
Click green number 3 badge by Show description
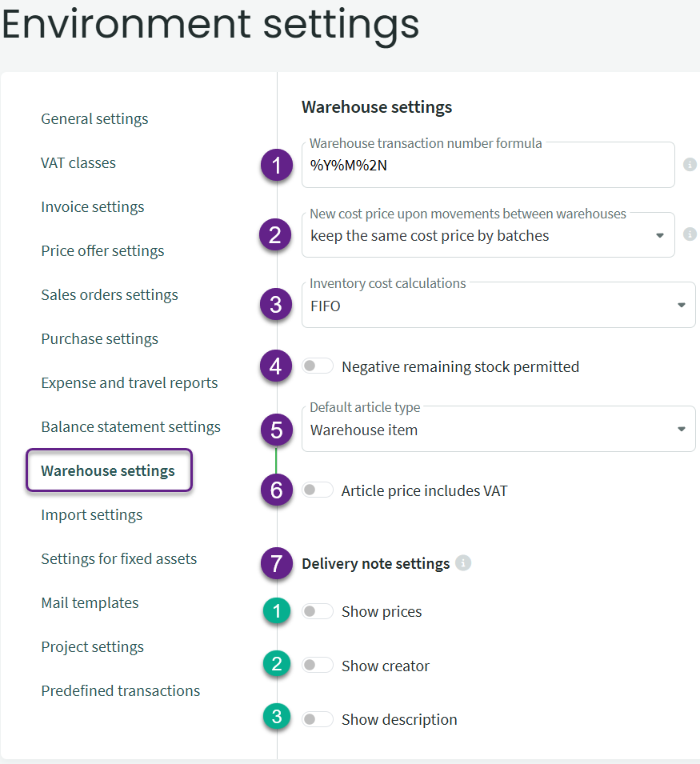[277, 717]
